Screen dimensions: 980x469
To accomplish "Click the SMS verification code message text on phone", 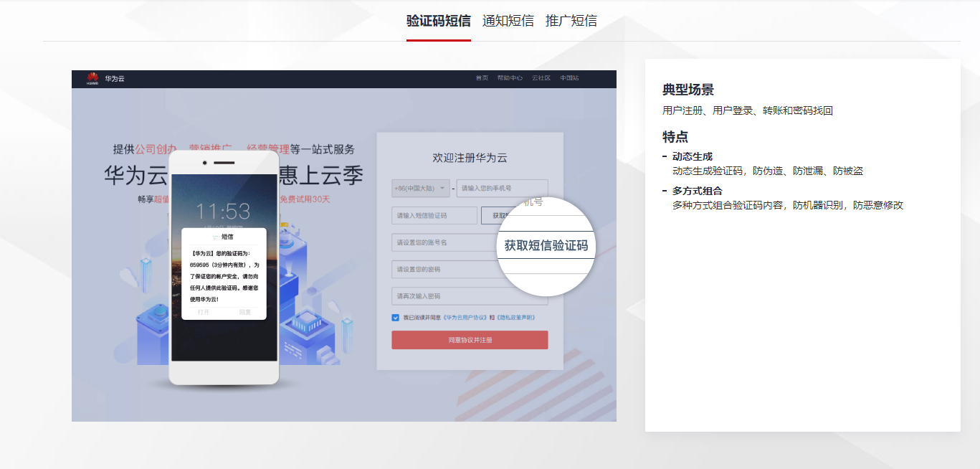I will [x=224, y=276].
